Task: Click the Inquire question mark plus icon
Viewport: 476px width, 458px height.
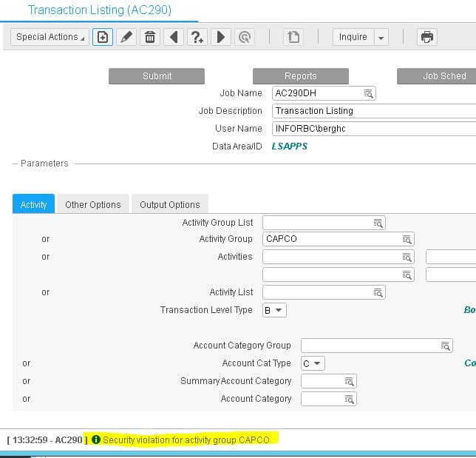Action: 197,37
